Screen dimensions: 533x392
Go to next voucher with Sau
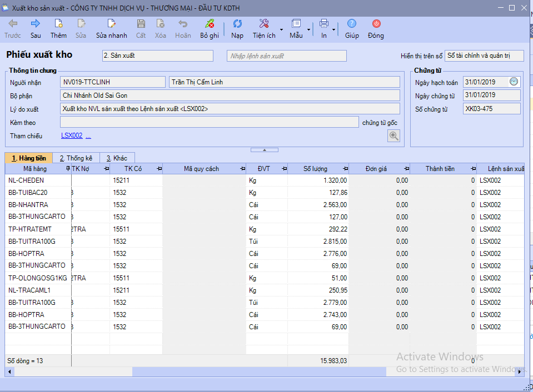pos(36,29)
